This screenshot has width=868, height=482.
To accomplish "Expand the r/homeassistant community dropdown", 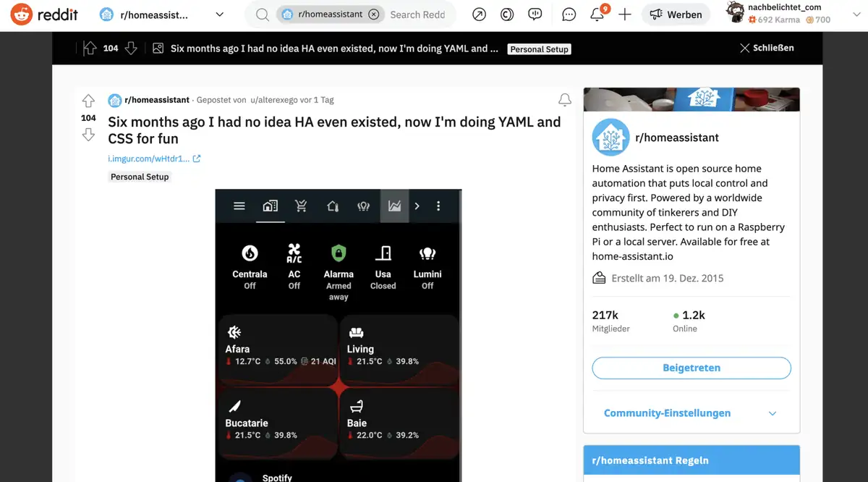I will pyautogui.click(x=220, y=14).
